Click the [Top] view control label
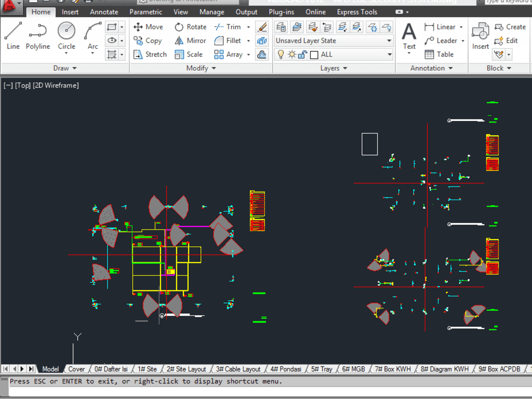 pyautogui.click(x=23, y=85)
